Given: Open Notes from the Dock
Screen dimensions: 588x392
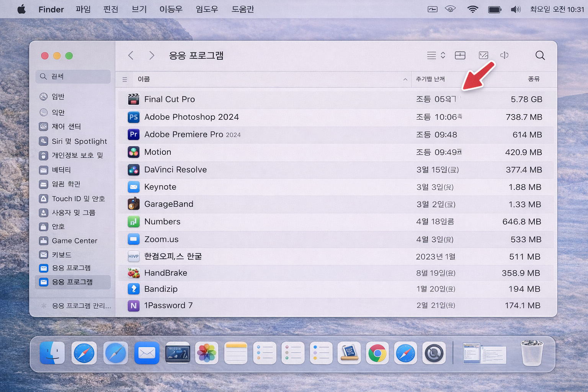Looking at the screenshot, I should click(x=236, y=353).
